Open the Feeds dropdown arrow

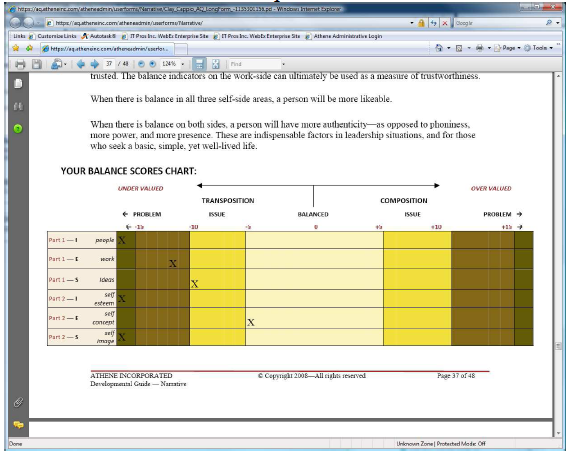pos(469,48)
